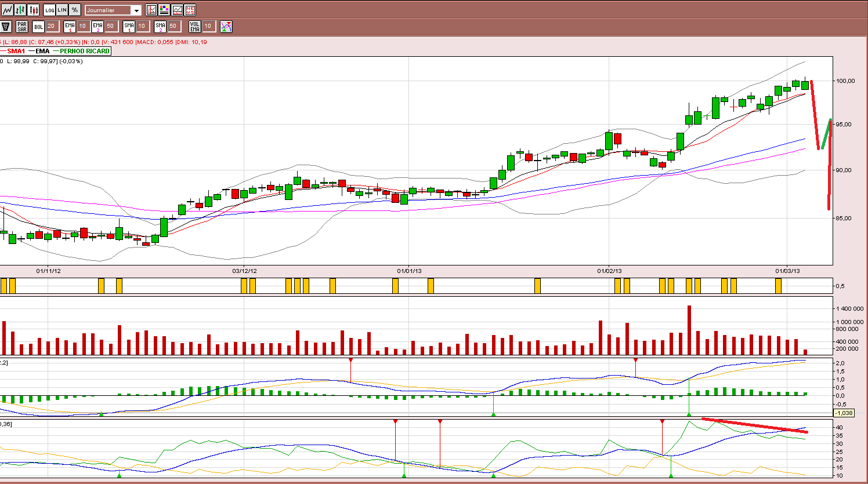
Task: Open the color palette settings icon
Action: click(x=164, y=10)
